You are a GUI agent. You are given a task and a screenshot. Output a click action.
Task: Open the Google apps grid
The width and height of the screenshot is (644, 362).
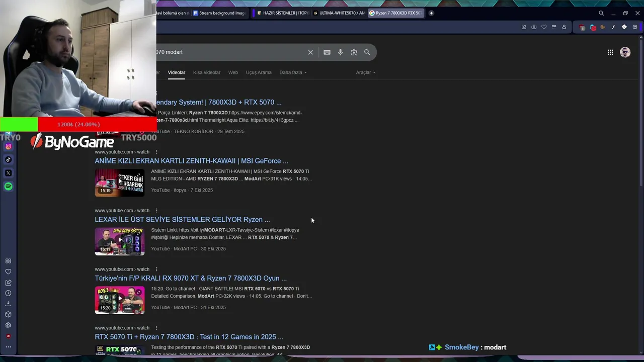point(610,52)
